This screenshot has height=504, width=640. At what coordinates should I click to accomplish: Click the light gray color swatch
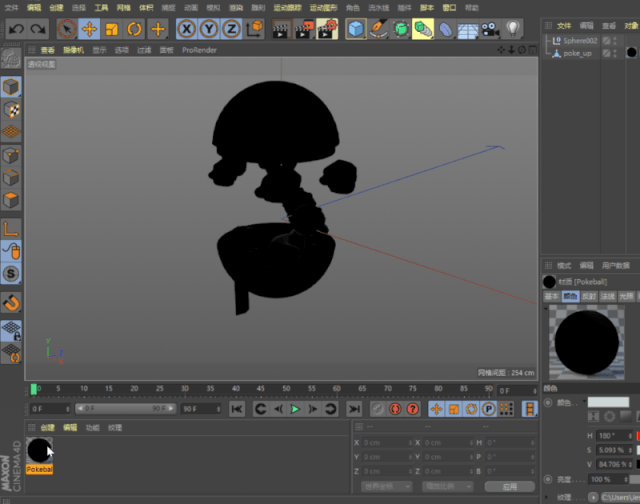pos(608,402)
